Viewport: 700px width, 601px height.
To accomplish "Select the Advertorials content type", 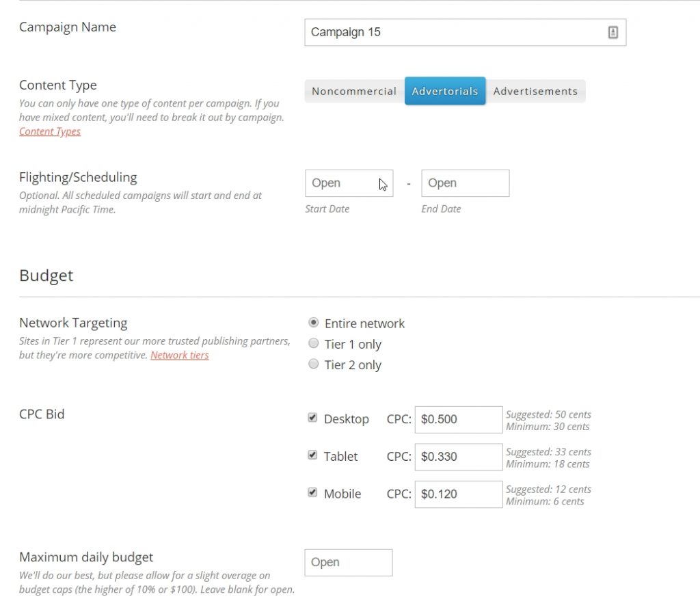I will click(445, 91).
